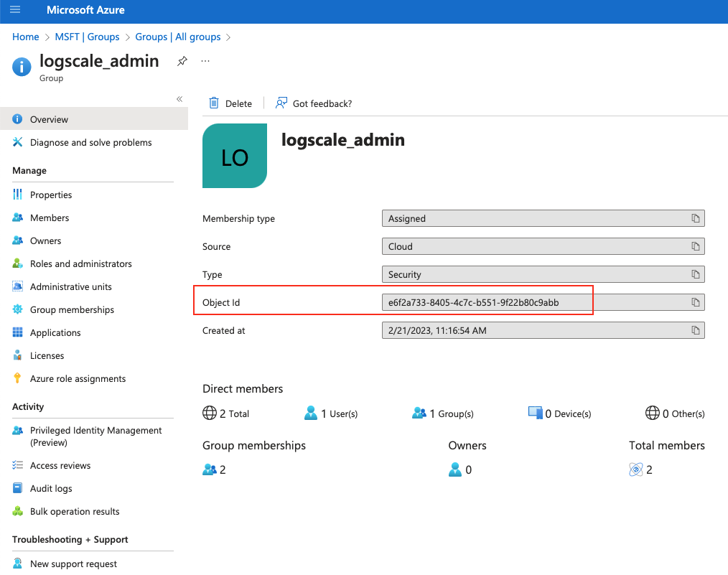Open Azure role assignments
The image size is (728, 575).
pos(78,378)
